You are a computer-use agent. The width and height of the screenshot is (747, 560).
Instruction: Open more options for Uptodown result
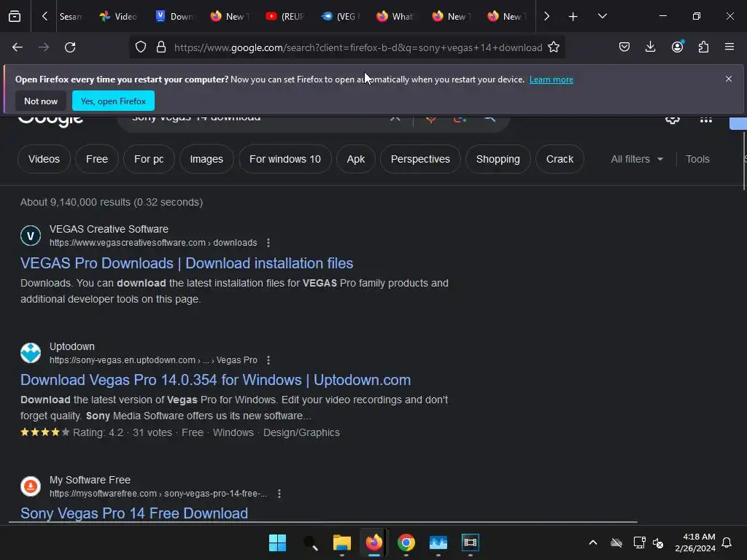click(x=268, y=360)
